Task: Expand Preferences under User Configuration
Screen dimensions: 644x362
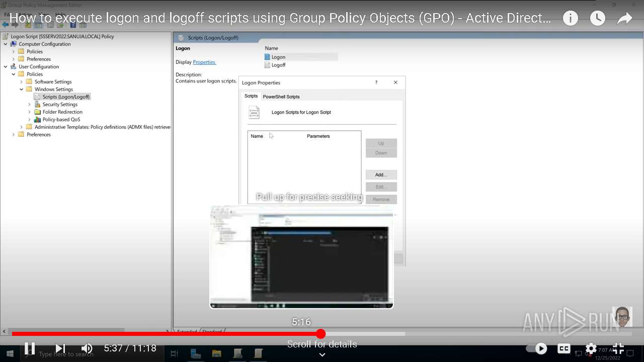Action: click(x=14, y=134)
